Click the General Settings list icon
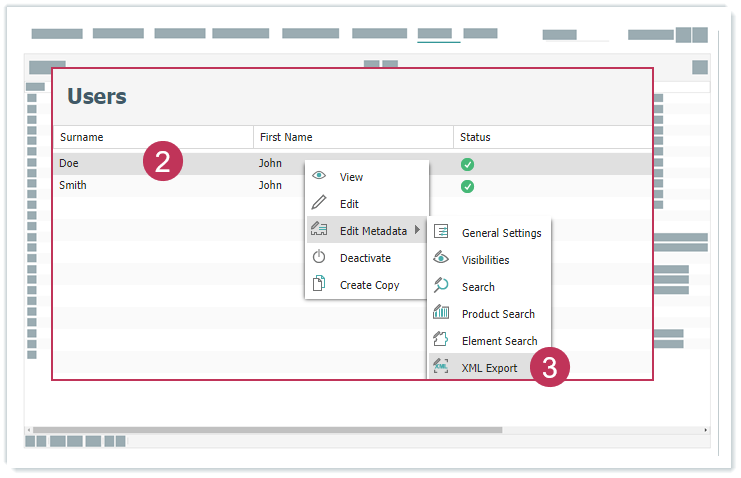741x478 pixels. (x=441, y=232)
